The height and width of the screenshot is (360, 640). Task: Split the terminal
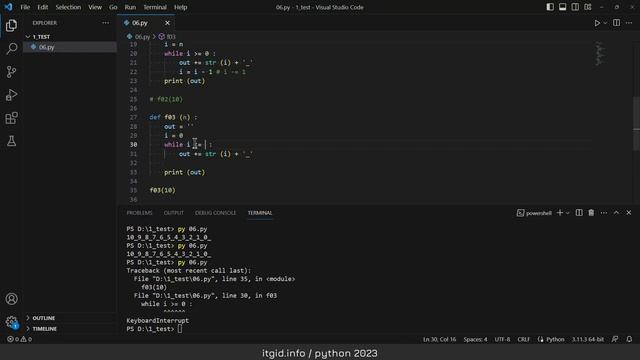579,213
